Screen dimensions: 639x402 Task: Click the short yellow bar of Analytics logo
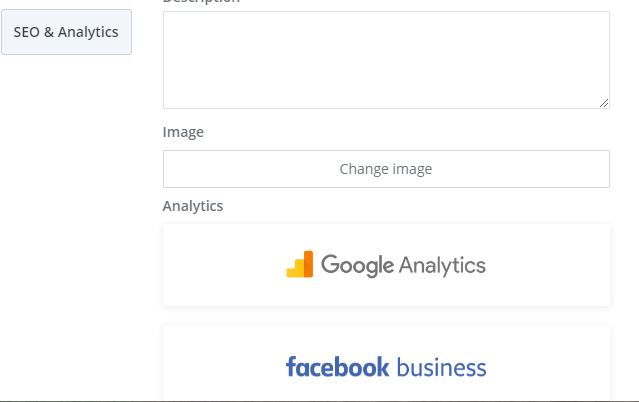click(291, 272)
